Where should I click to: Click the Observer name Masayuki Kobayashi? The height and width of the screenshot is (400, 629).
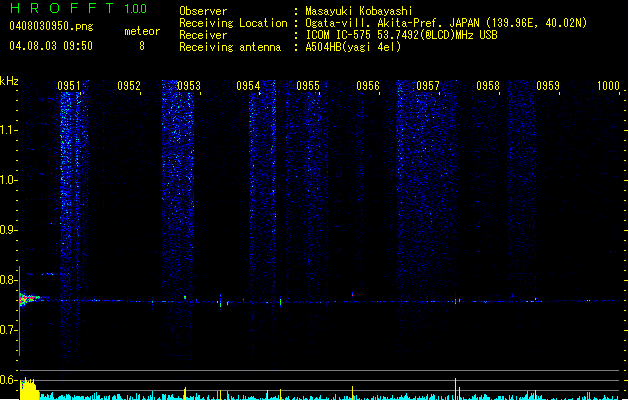point(359,11)
